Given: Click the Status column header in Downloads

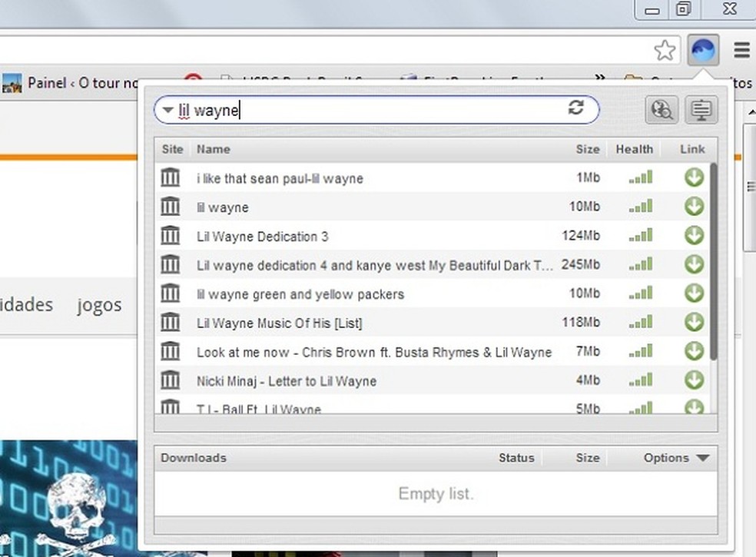Looking at the screenshot, I should click(516, 458).
